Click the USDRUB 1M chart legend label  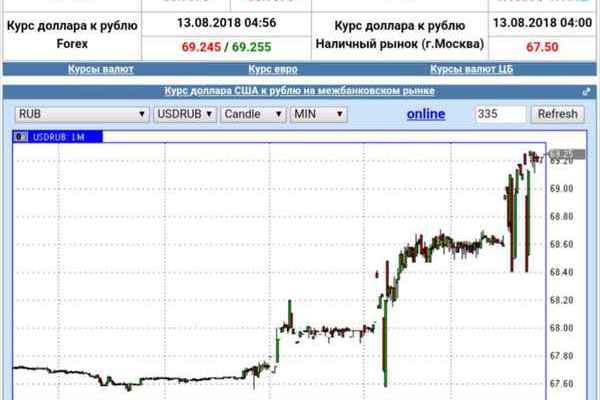click(55, 134)
